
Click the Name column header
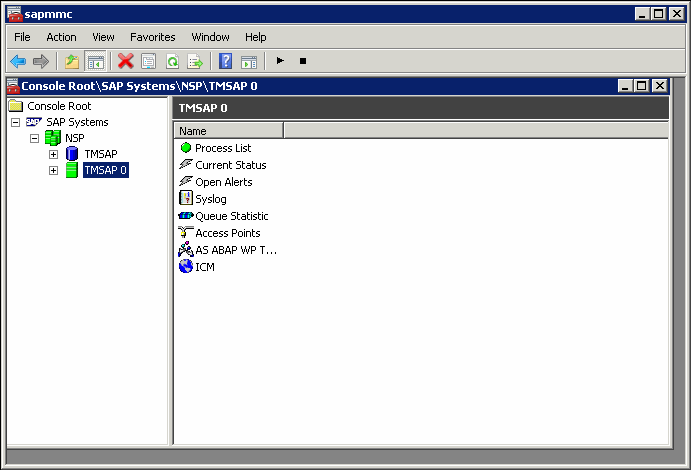229,131
